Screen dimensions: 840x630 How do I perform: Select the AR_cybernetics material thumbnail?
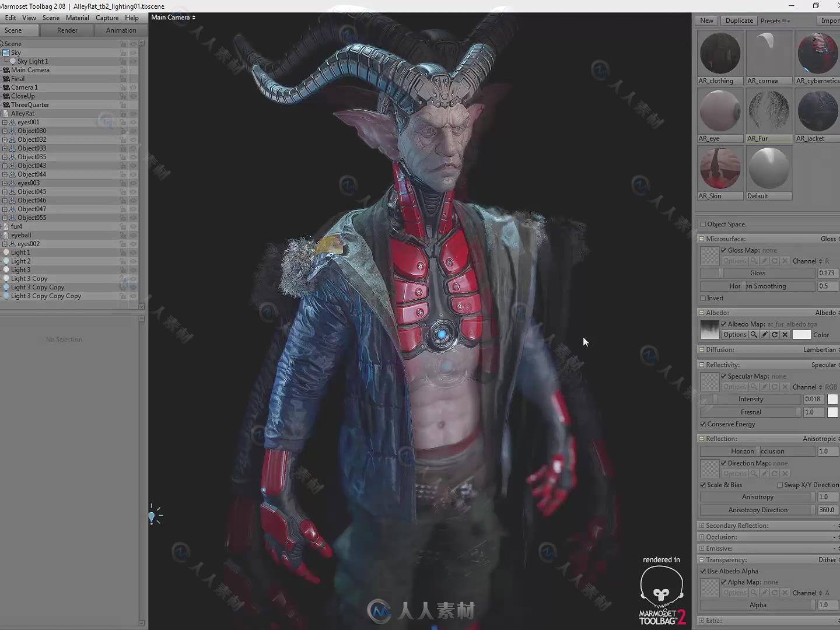[x=817, y=58]
